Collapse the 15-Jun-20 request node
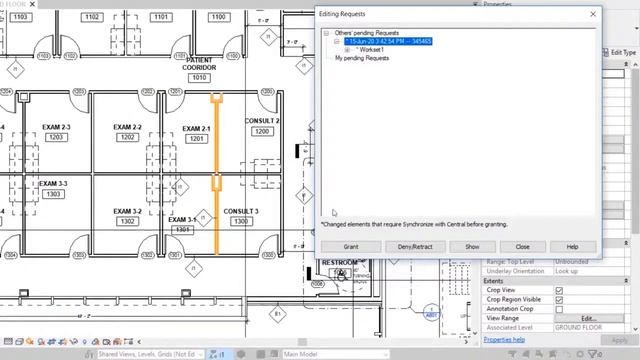The width and height of the screenshot is (640, 360). (337, 41)
